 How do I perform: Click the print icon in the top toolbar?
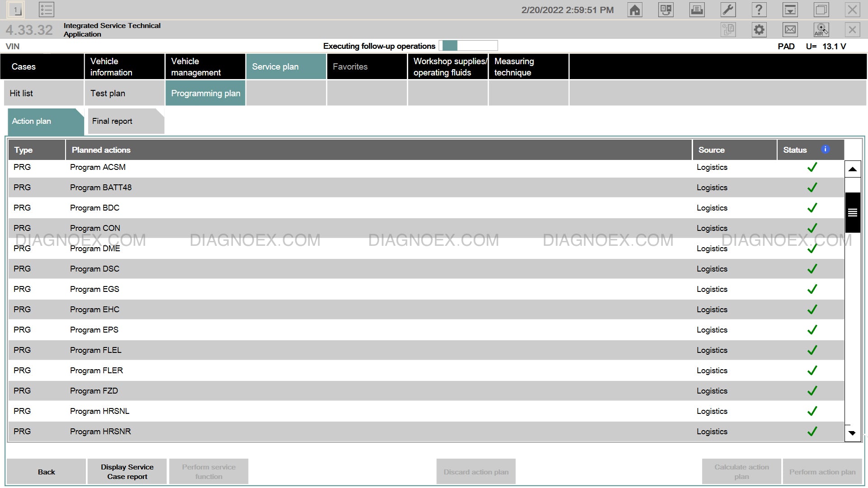(x=697, y=9)
